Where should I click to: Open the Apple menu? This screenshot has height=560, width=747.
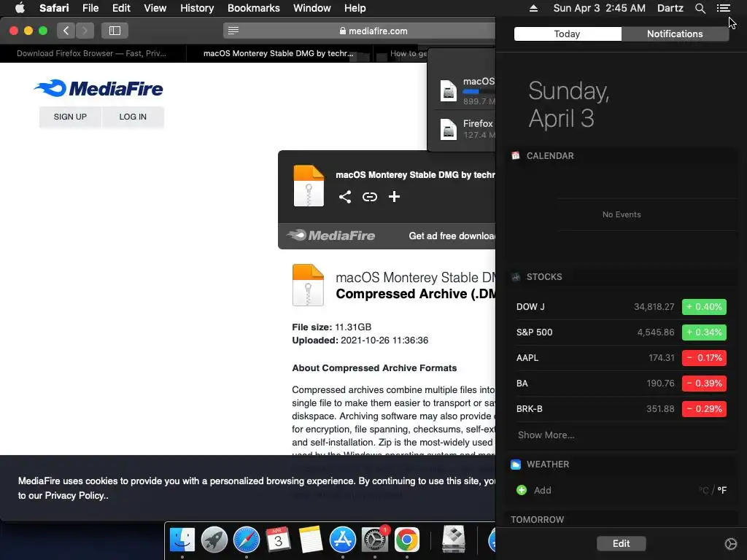click(20, 8)
